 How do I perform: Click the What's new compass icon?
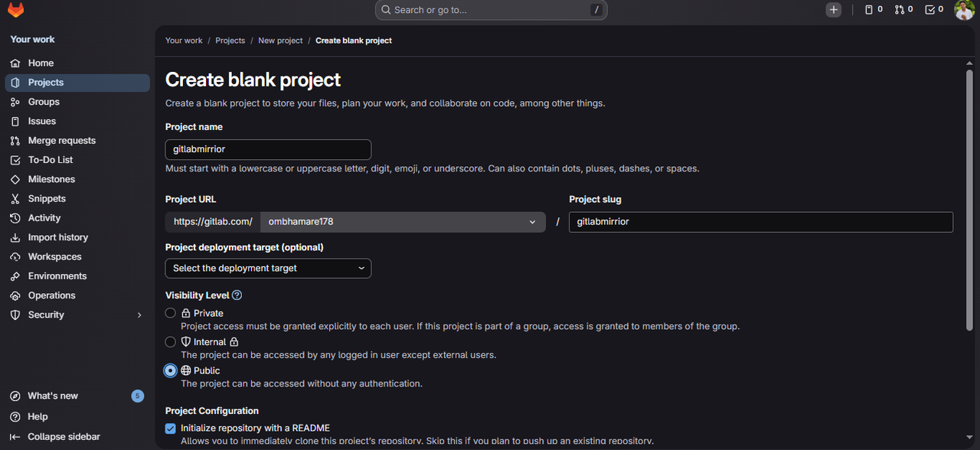tap(15, 396)
